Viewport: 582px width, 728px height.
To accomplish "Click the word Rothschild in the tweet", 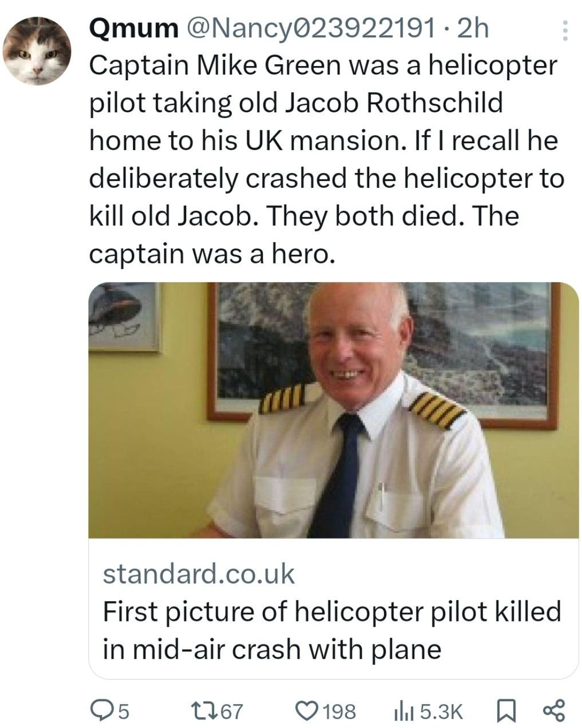I will 435,102.
